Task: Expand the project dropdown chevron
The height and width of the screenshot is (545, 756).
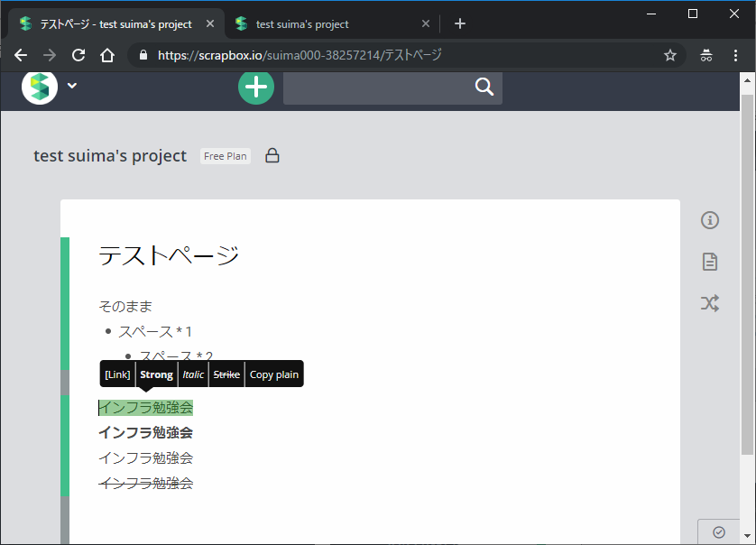Action: [x=72, y=86]
